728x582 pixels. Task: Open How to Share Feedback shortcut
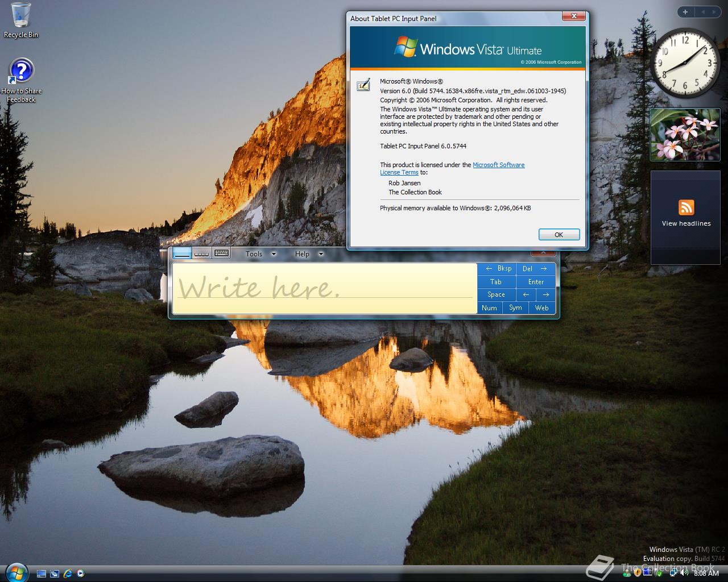pyautogui.click(x=21, y=81)
